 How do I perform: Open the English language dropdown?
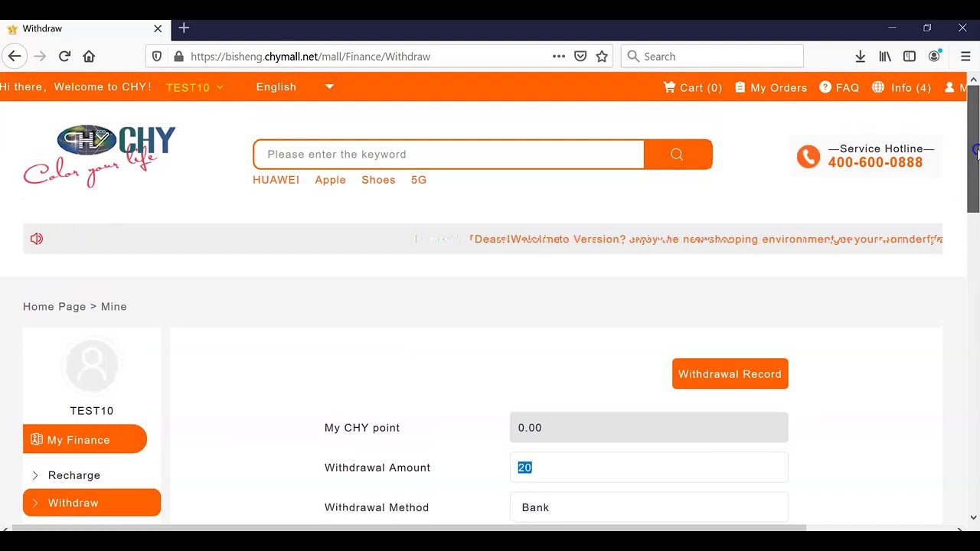coord(295,86)
